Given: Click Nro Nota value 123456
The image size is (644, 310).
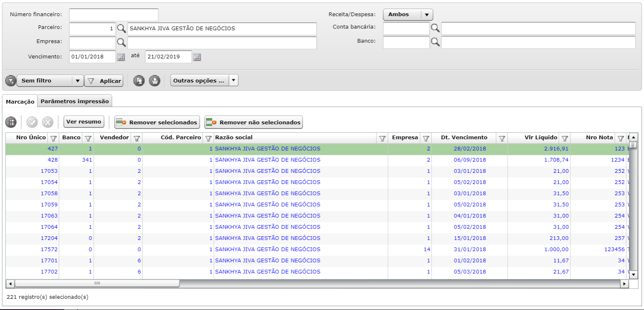Looking at the screenshot, I should 614,249.
